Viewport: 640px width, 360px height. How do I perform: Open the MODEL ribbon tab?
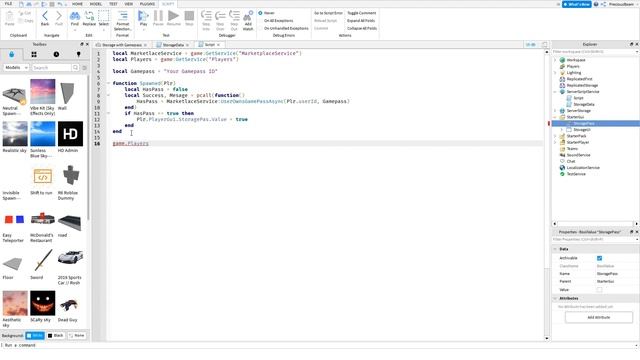96,4
